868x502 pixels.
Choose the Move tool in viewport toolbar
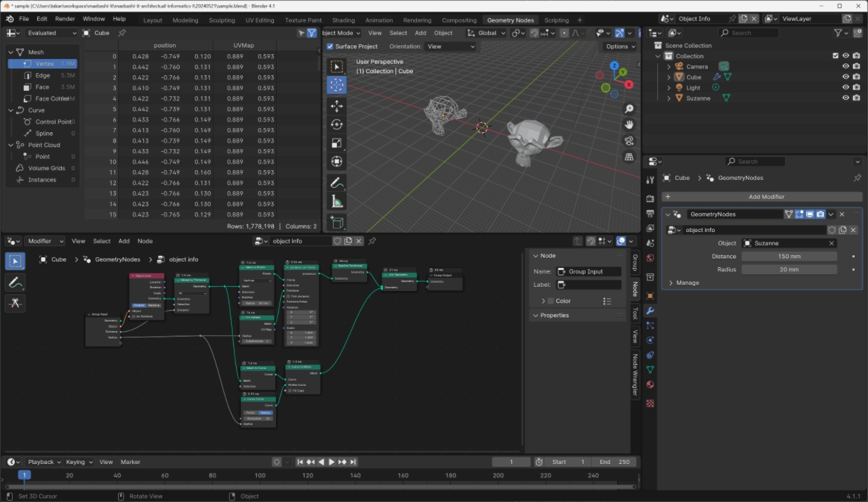coord(337,106)
